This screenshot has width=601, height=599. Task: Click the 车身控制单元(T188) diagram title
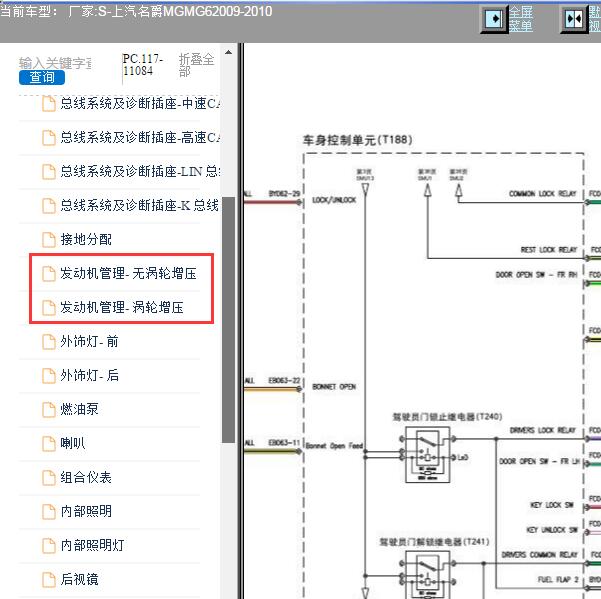pos(357,140)
